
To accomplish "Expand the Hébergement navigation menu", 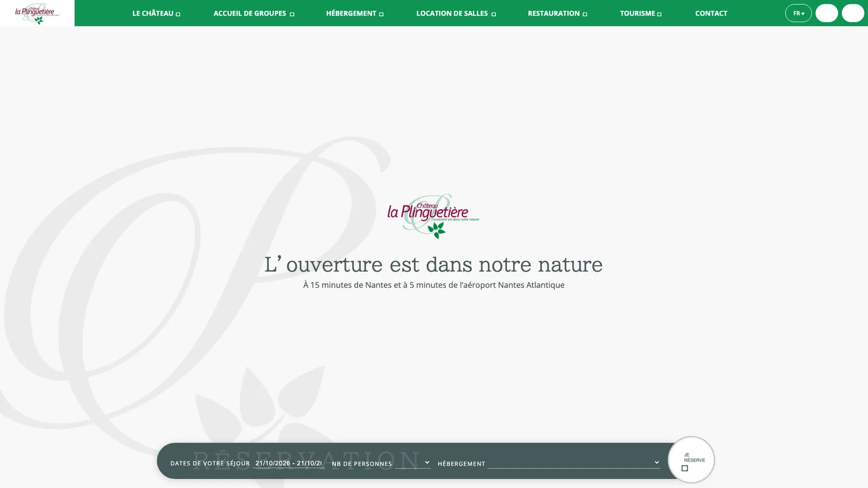I will [x=355, y=13].
